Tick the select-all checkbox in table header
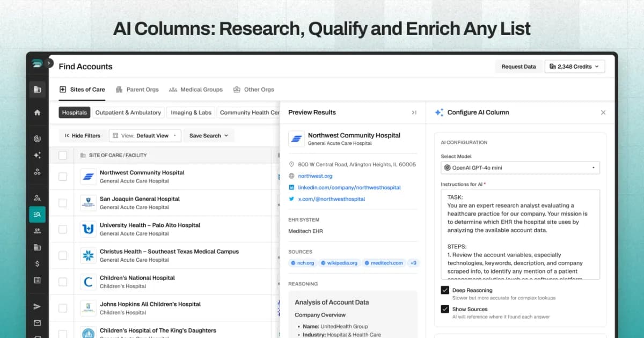This screenshot has width=644, height=338. (63, 155)
